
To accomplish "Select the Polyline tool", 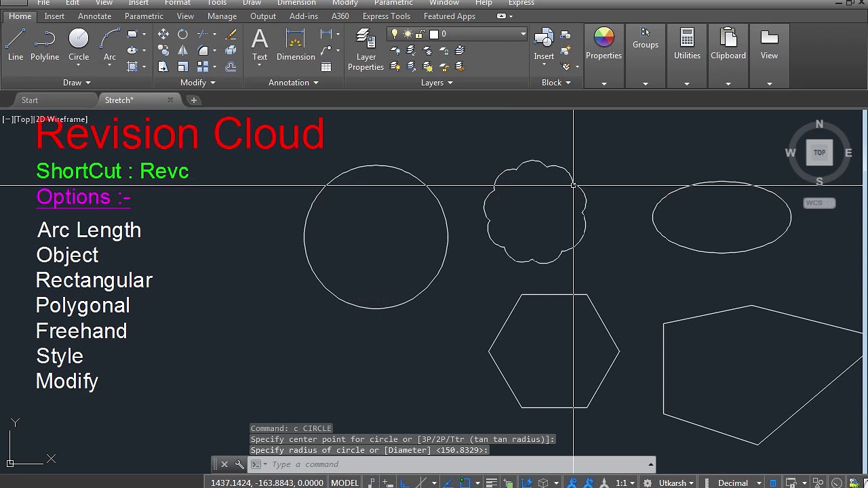I will click(45, 45).
